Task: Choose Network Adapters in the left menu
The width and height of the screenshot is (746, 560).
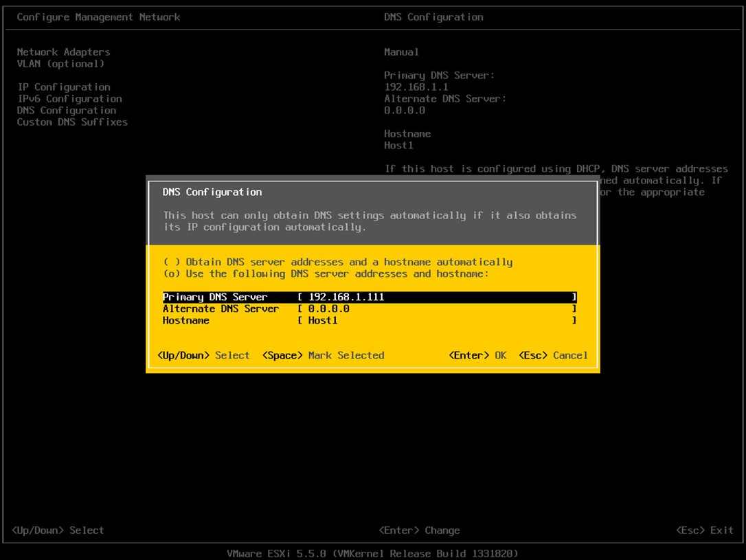Action: [x=63, y=52]
